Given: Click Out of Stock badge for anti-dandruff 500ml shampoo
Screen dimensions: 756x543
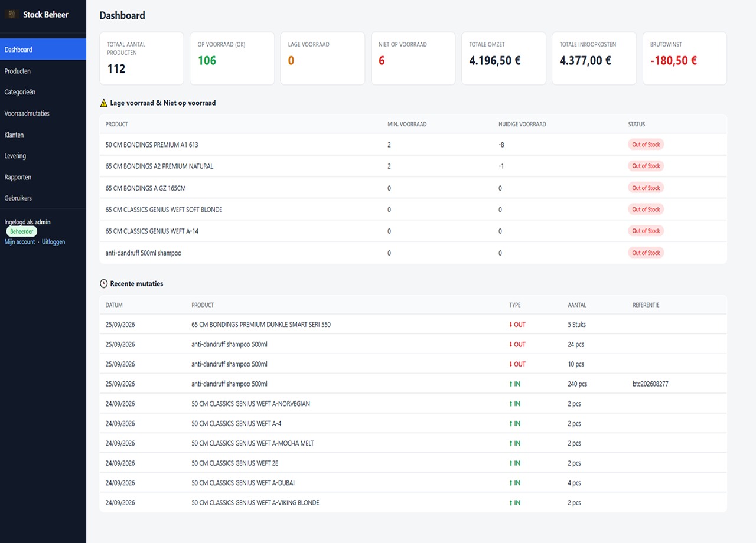Looking at the screenshot, I should point(646,253).
